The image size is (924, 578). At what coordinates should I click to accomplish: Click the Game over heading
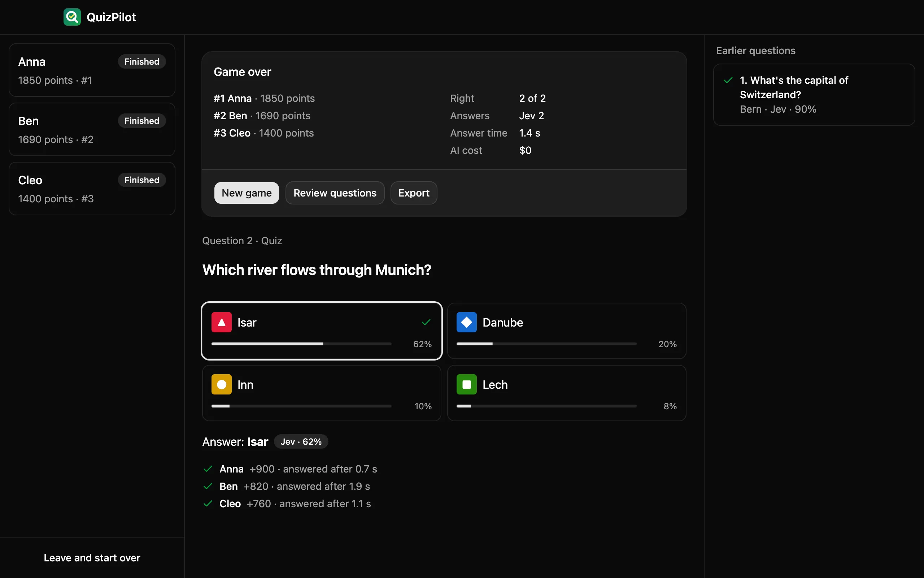(243, 72)
